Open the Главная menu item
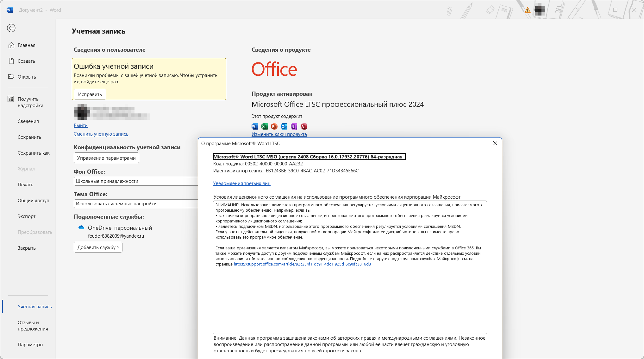Screen dimensions: 644x359 27,45
